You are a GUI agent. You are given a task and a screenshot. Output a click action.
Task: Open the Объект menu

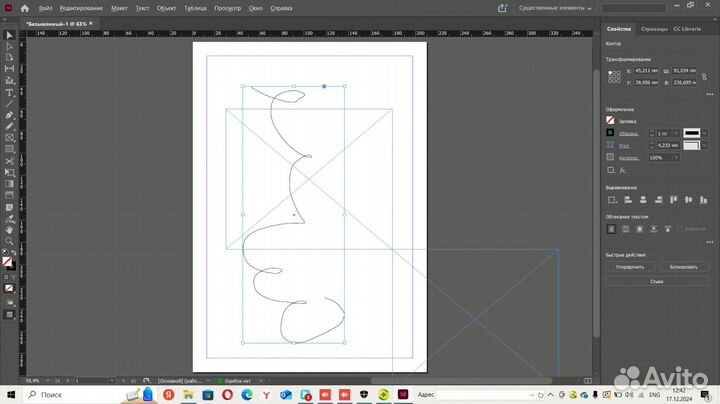tap(166, 8)
